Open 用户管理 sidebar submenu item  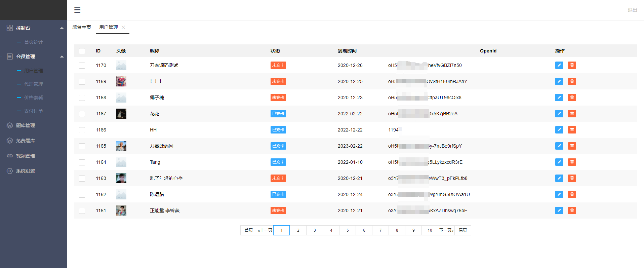(34, 71)
